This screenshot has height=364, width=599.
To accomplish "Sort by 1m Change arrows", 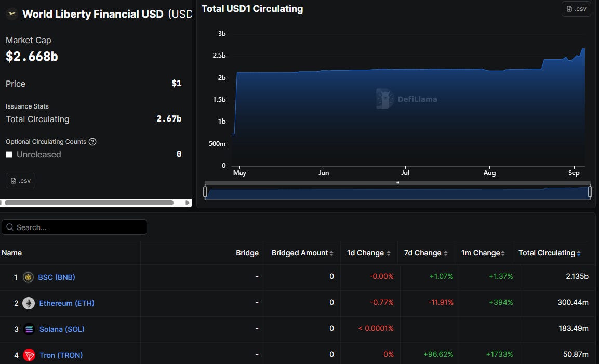I will [x=503, y=253].
